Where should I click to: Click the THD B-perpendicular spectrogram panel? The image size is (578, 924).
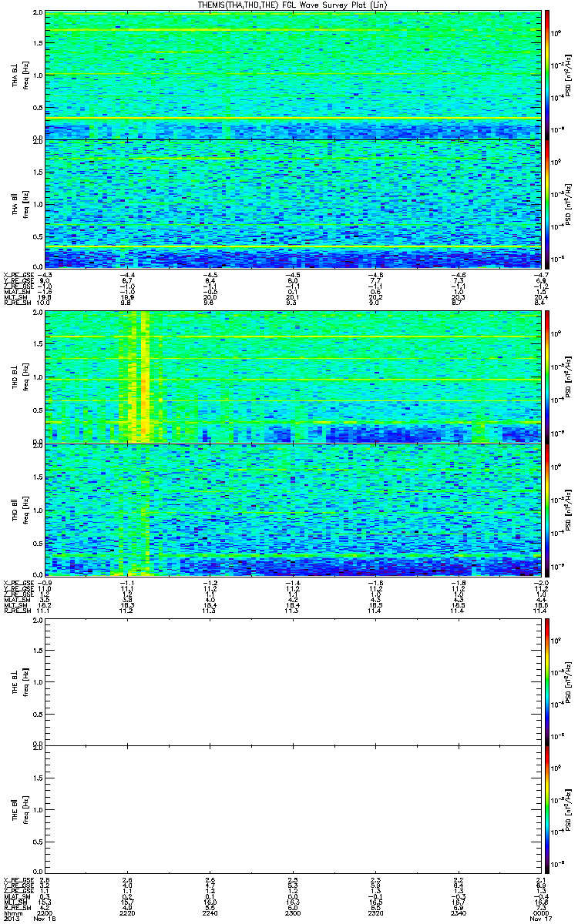(292, 376)
